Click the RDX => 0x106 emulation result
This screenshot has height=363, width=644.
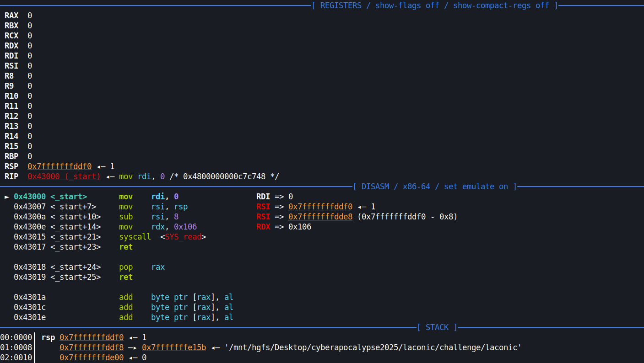(x=284, y=227)
